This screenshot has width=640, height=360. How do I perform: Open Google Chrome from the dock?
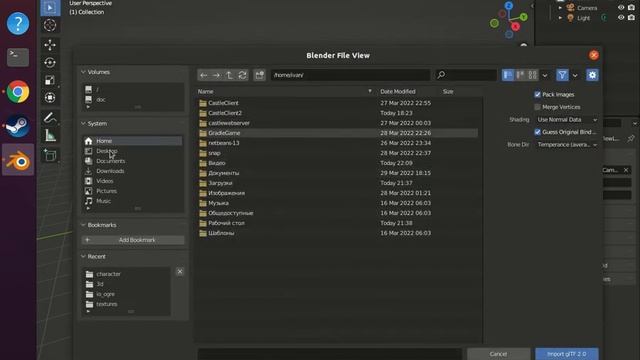[x=18, y=91]
